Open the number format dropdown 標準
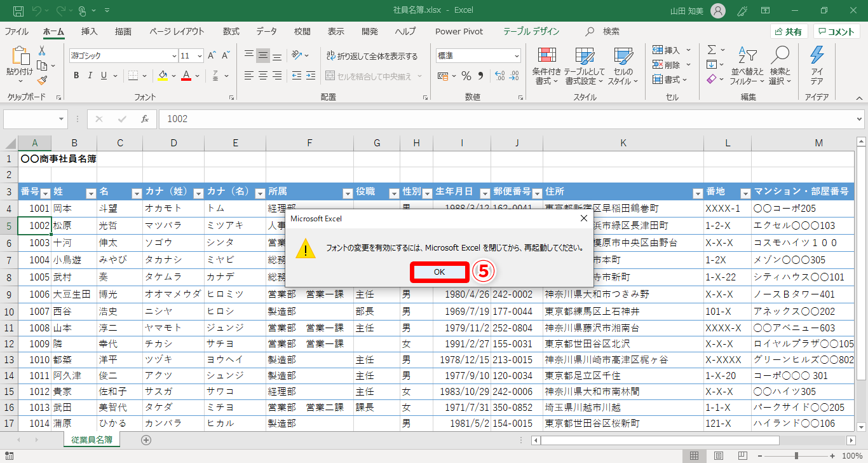The height and width of the screenshot is (463, 868). pos(516,56)
